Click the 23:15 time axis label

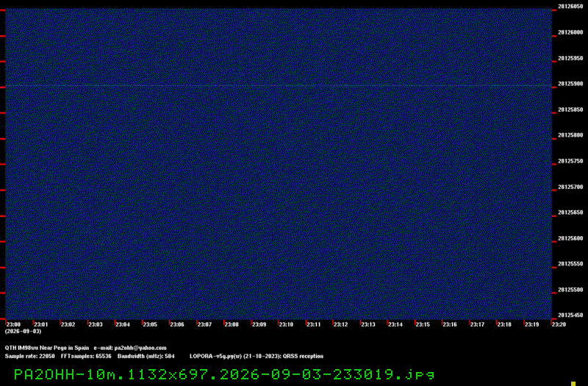(x=423, y=324)
